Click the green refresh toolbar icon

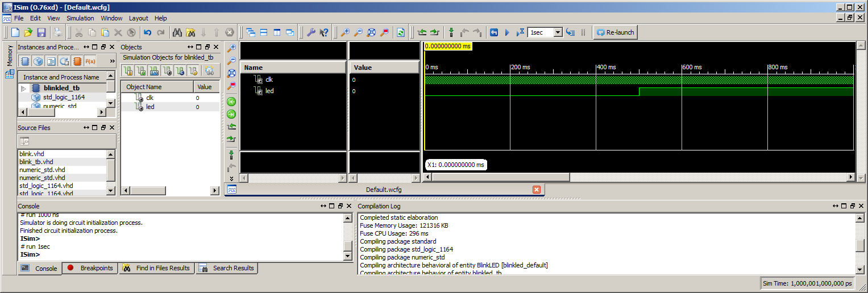(x=401, y=32)
